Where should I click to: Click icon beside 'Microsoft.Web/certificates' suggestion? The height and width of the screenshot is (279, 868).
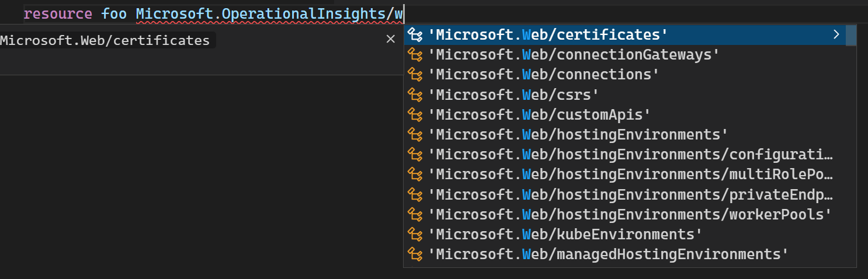tap(415, 35)
